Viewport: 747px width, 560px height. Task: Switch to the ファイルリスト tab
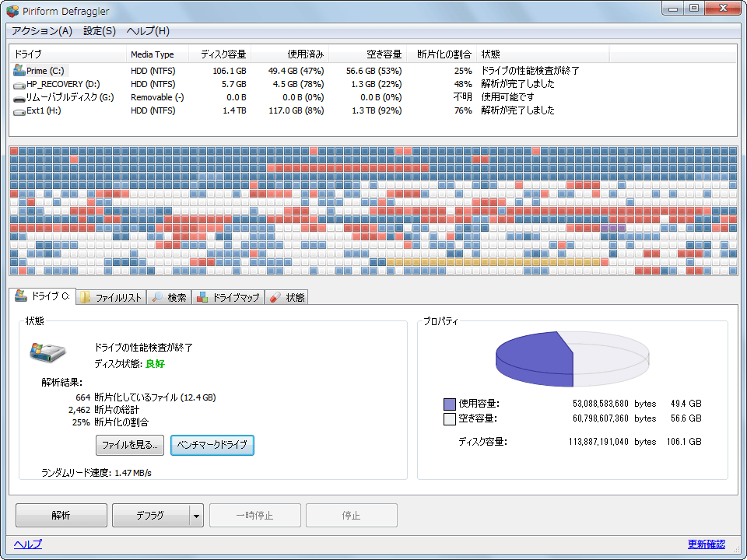[111, 298]
